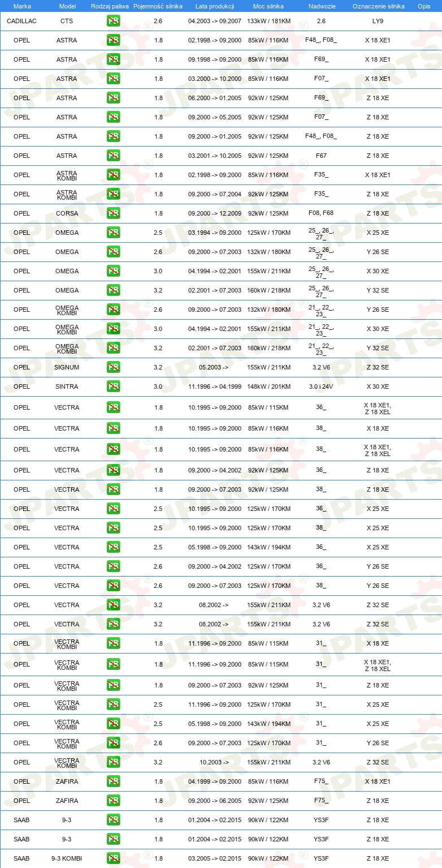The height and width of the screenshot is (868, 442).
Task: Click the Nadwozie column header
Action: click(321, 6)
